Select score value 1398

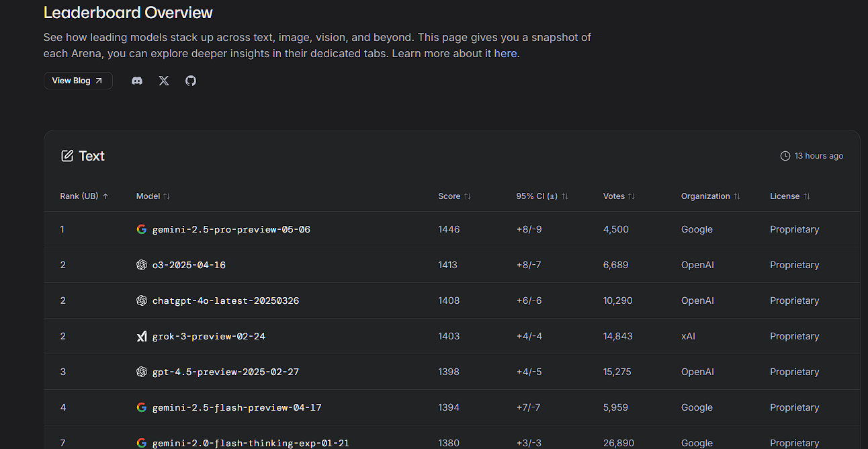[x=449, y=372]
